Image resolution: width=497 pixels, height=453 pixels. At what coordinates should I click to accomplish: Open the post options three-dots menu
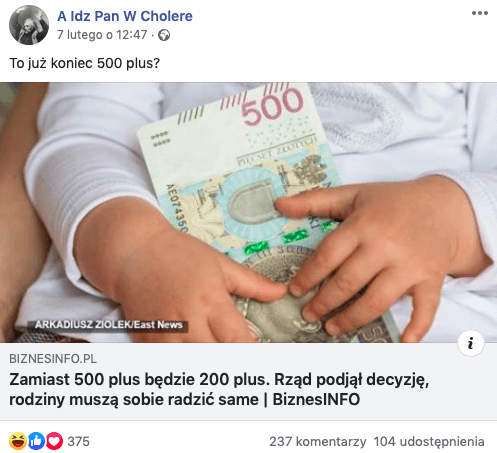[480, 13]
